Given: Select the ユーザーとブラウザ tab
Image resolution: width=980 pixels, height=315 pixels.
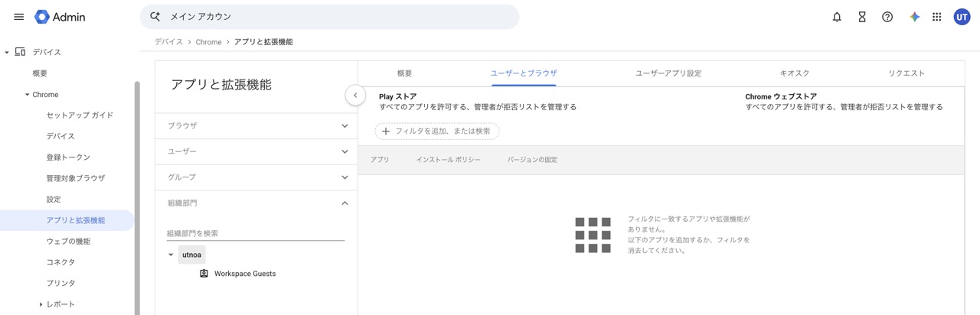Looking at the screenshot, I should pyautogui.click(x=524, y=73).
